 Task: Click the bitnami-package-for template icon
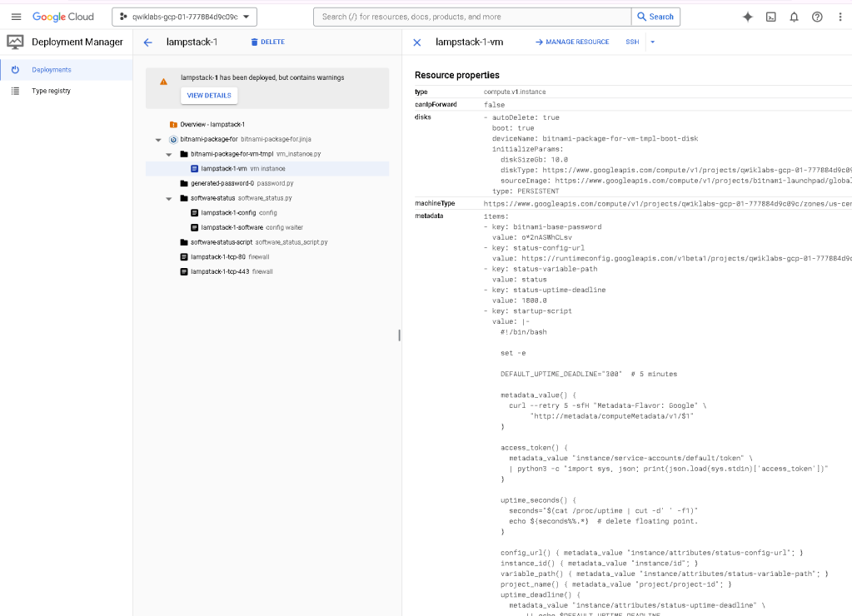click(x=173, y=140)
